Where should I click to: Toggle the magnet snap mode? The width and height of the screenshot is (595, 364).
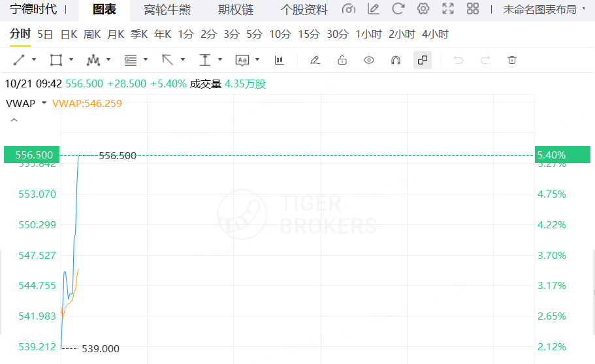pyautogui.click(x=396, y=60)
